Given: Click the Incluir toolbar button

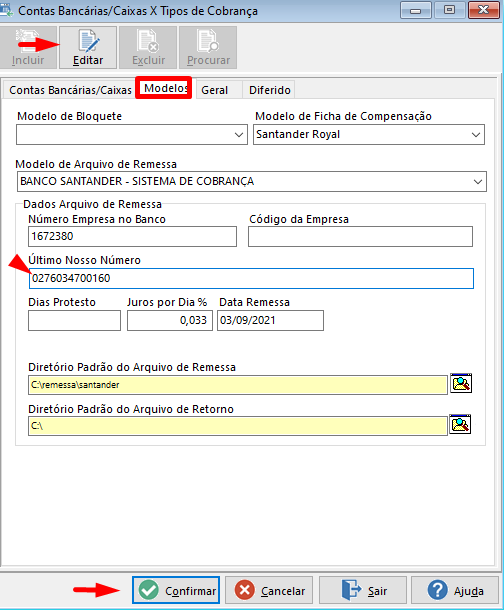Looking at the screenshot, I should coord(28,47).
